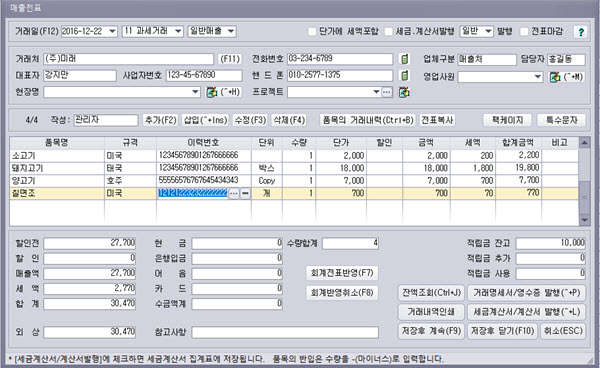600x368 pixels.
Task: Check the 세금.계산서발행 checkbox
Action: point(388,31)
